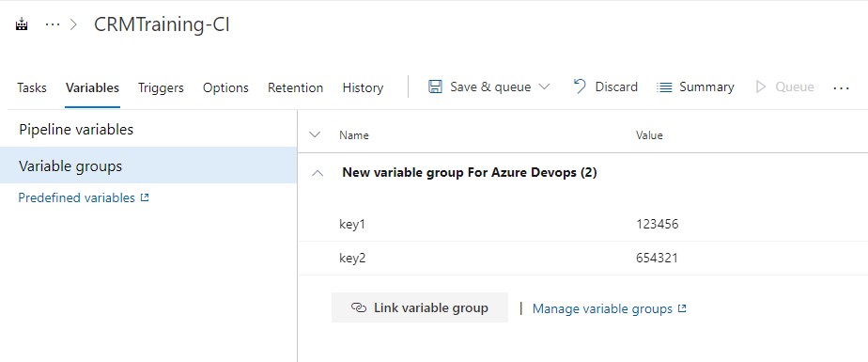868x362 pixels.
Task: Click the Value column header
Action: pos(649,135)
